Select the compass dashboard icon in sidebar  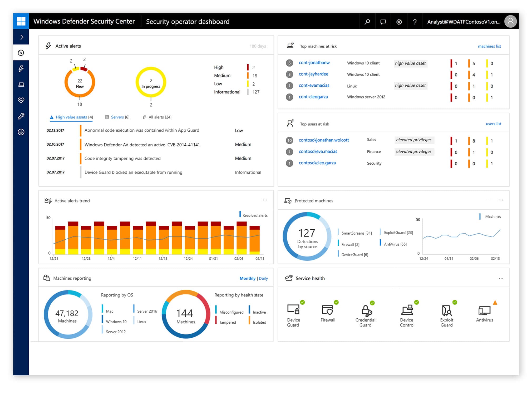[x=21, y=53]
